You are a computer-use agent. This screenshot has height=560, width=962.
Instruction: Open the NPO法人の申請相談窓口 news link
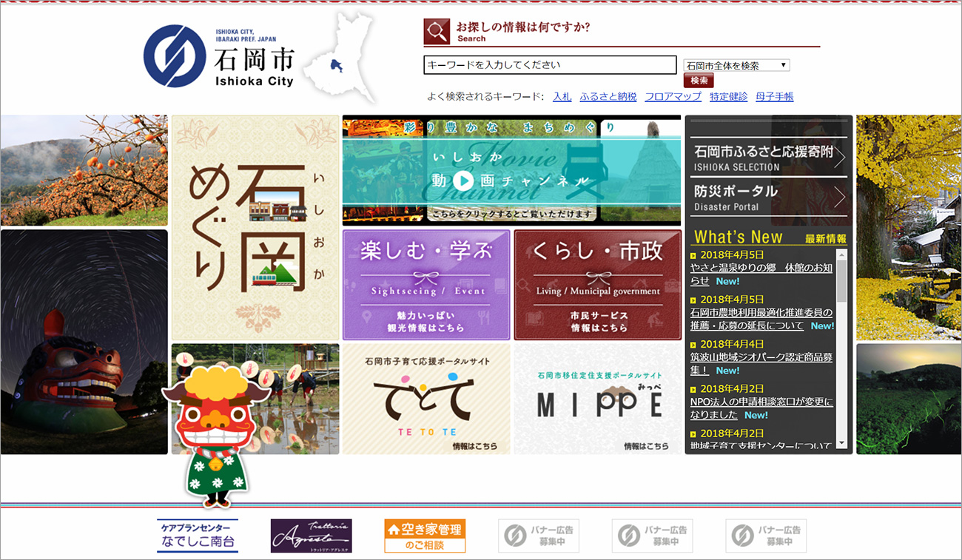pyautogui.click(x=761, y=408)
